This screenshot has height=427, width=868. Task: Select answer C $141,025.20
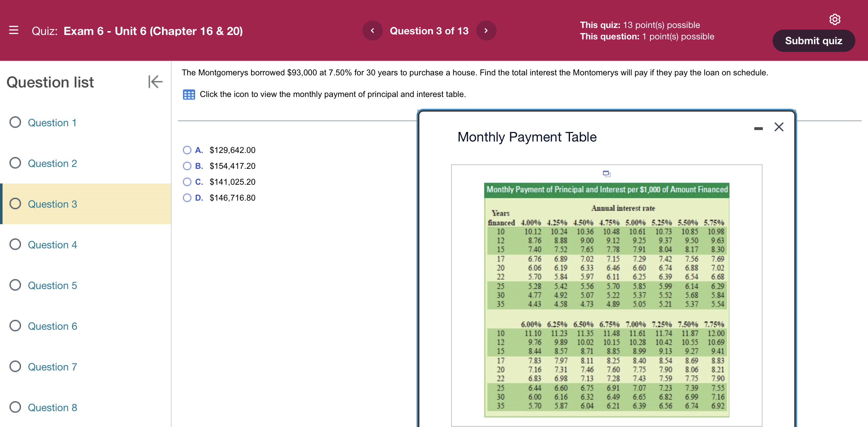[187, 182]
